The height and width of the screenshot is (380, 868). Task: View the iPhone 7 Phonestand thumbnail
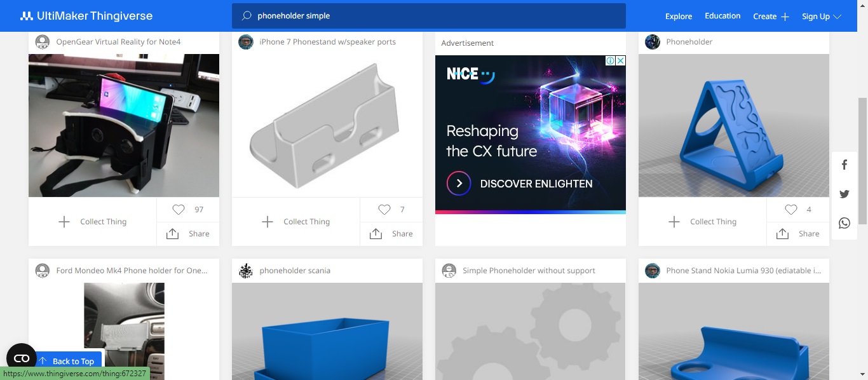[x=327, y=125]
